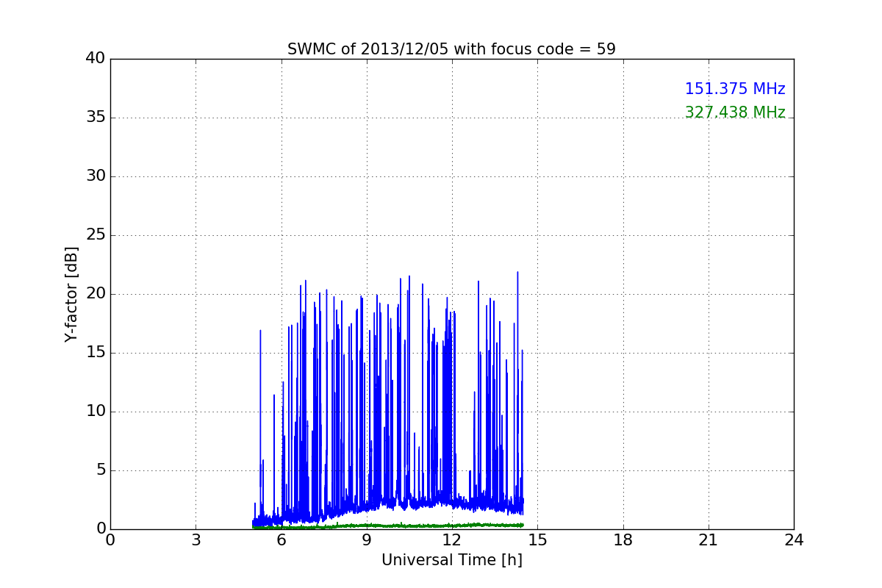The image size is (882, 588).
Task: Click y-axis tick label 40
Action: (x=96, y=59)
